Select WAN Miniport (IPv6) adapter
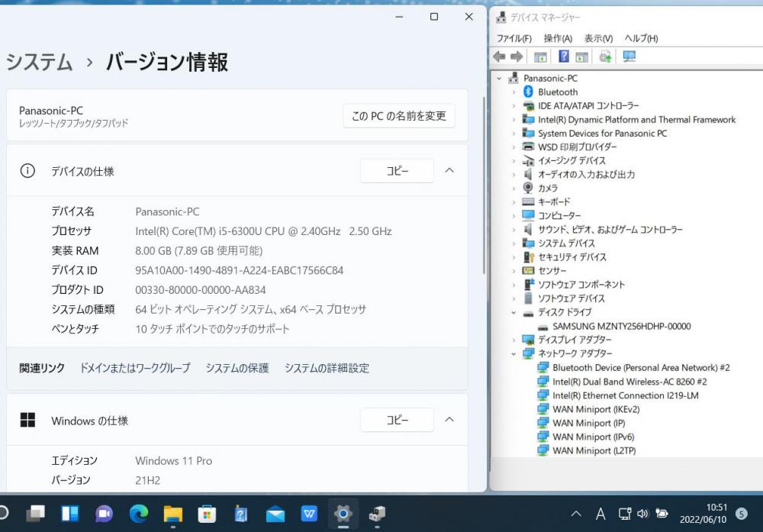 tap(593, 437)
